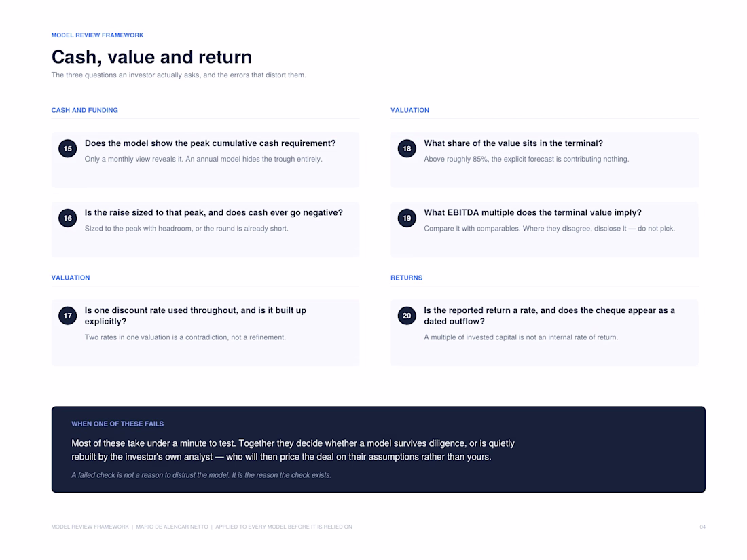This screenshot has height=560, width=747.
Task: Click the one discount rate question card
Action: pyautogui.click(x=205, y=333)
